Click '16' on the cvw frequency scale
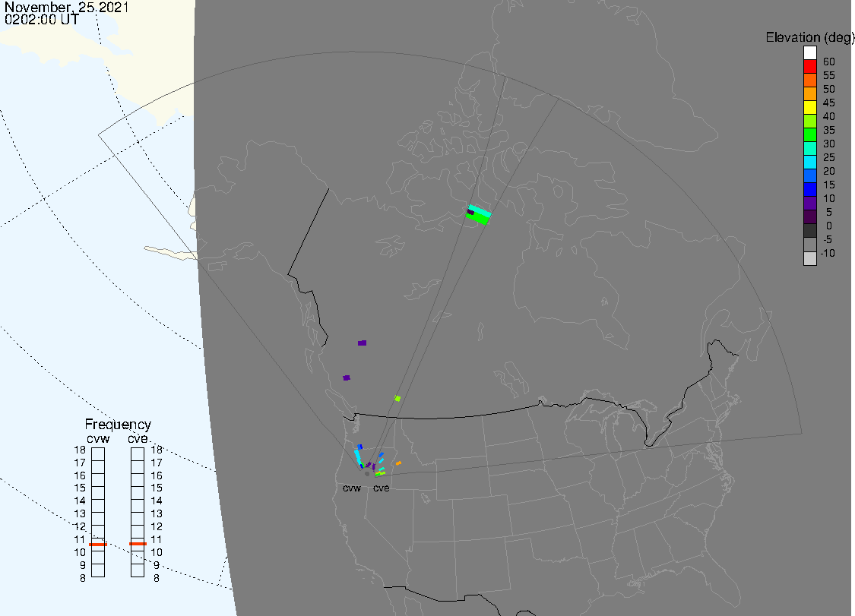The image size is (855, 616). click(80, 475)
